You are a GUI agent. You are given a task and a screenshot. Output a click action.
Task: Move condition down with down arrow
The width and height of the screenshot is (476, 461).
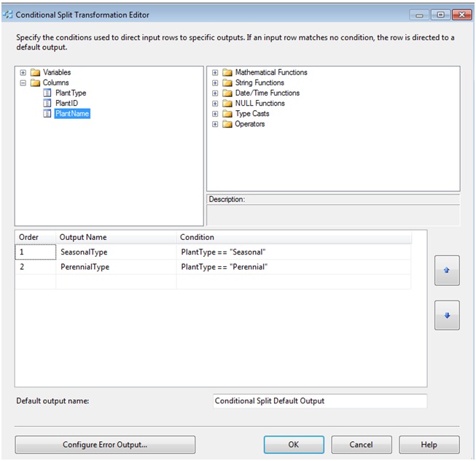click(x=447, y=316)
